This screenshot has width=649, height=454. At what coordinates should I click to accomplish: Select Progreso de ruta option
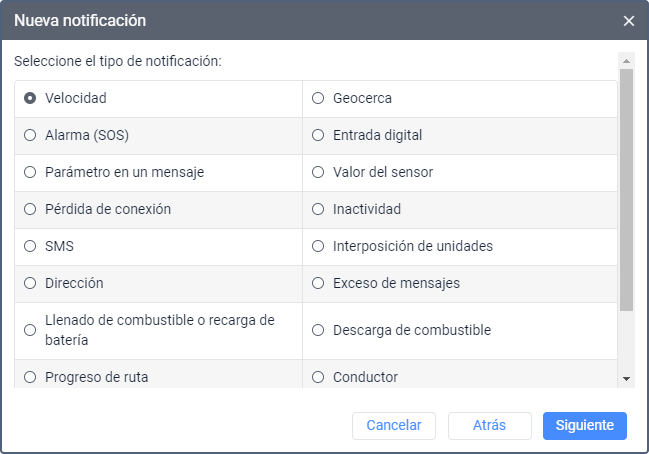pyautogui.click(x=30, y=377)
